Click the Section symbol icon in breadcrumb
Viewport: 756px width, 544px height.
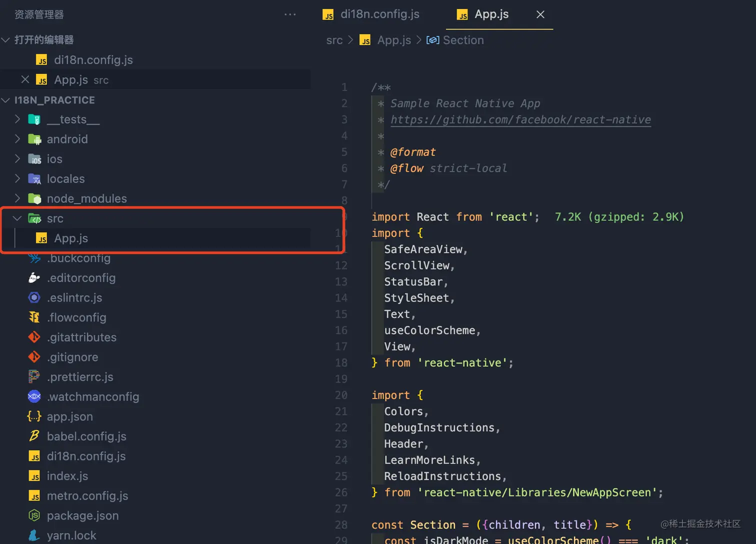click(432, 40)
